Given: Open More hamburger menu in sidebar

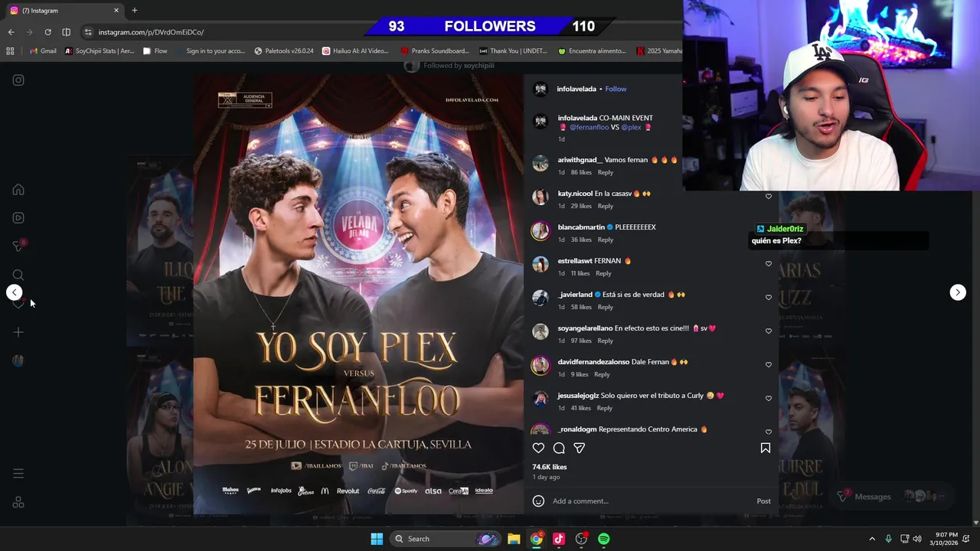Looking at the screenshot, I should click(x=18, y=474).
